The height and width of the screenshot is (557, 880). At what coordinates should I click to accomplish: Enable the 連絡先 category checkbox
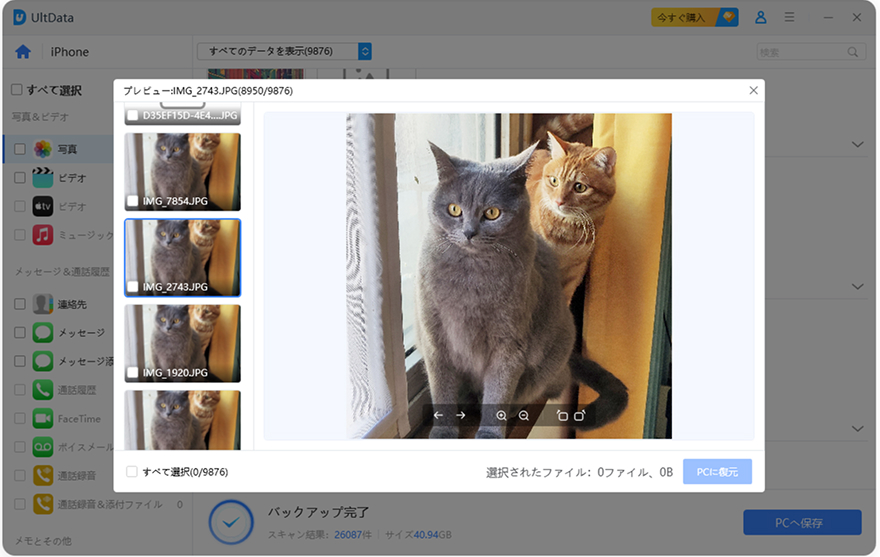click(x=20, y=304)
